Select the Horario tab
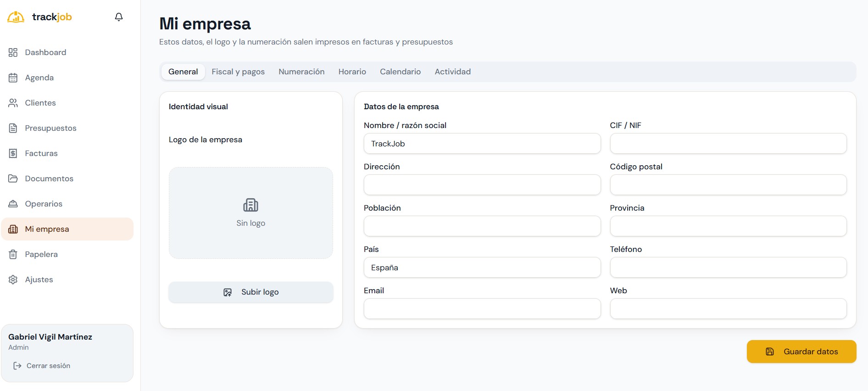Viewport: 868px width, 391px height. click(352, 72)
